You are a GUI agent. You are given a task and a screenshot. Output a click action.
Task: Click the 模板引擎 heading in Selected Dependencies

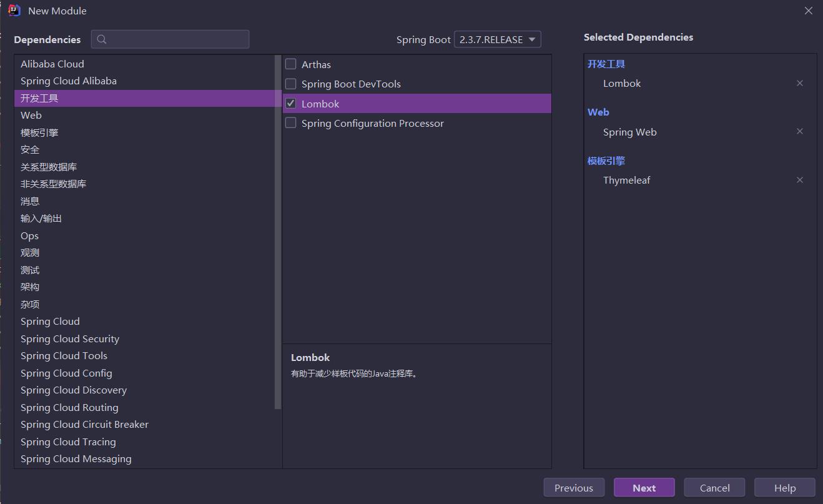tap(606, 161)
